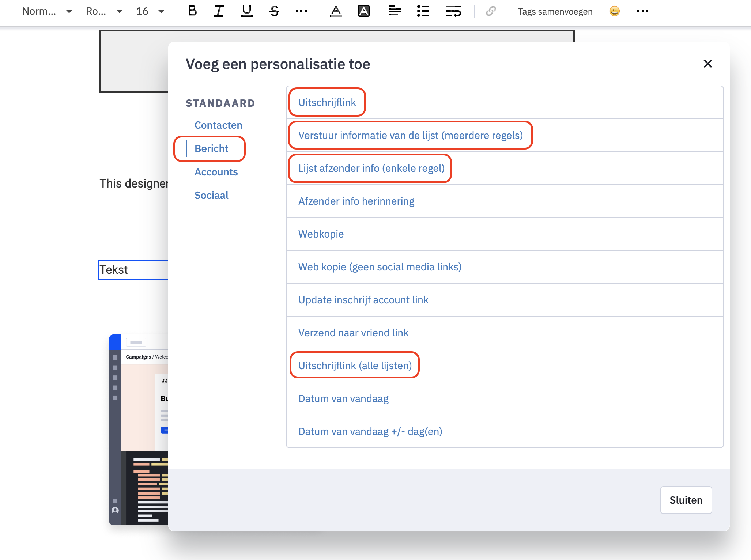Open the text background color picker
Screen dimensions: 751x560
click(x=363, y=11)
